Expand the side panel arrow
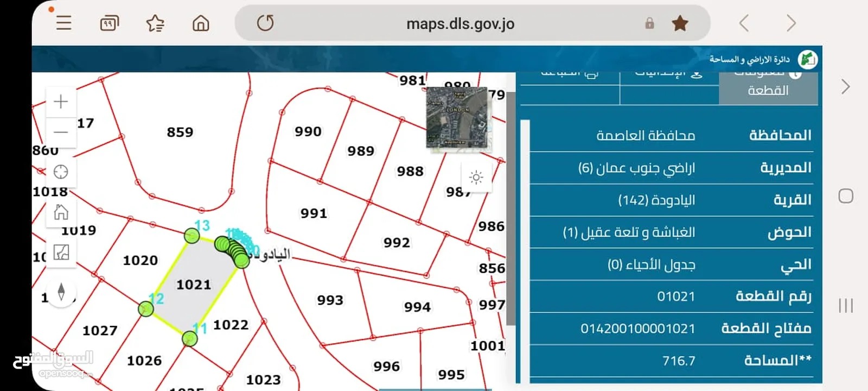868x391 pixels. click(845, 87)
